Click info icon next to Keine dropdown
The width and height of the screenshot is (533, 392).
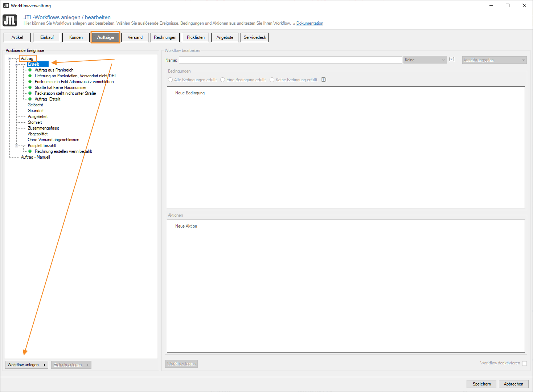451,59
